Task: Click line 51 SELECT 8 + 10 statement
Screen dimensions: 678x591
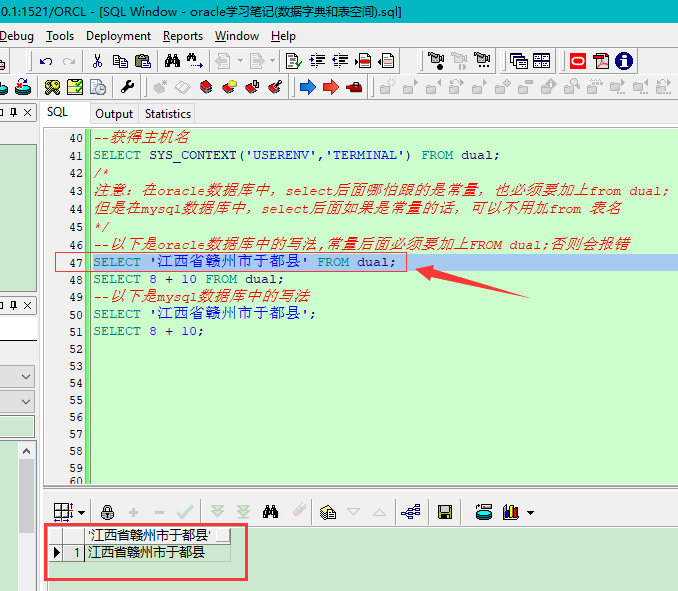Action: 148,331
